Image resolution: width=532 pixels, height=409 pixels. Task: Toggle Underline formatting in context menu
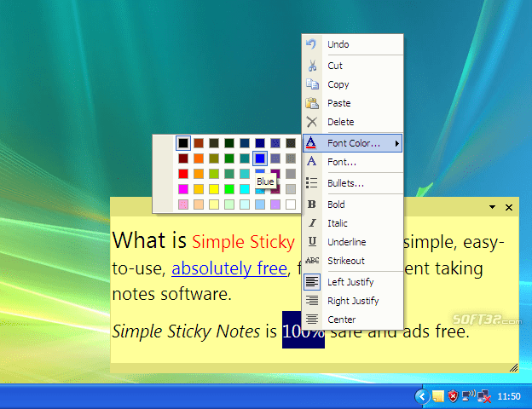tap(352, 242)
